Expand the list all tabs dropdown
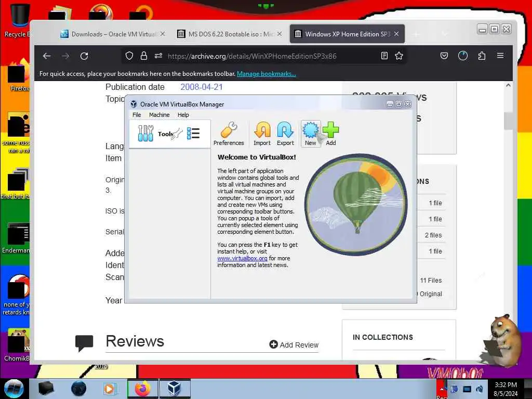The image size is (532, 399). (445, 34)
